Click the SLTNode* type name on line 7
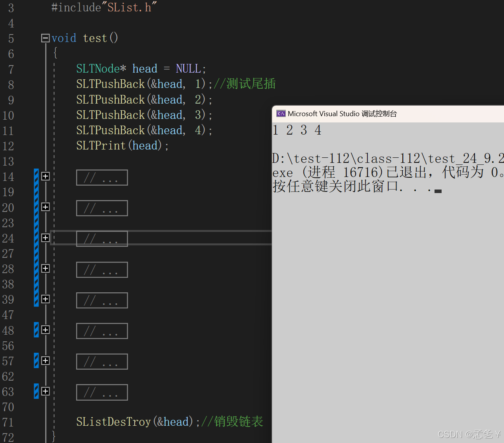The image size is (504, 443). [x=101, y=69]
